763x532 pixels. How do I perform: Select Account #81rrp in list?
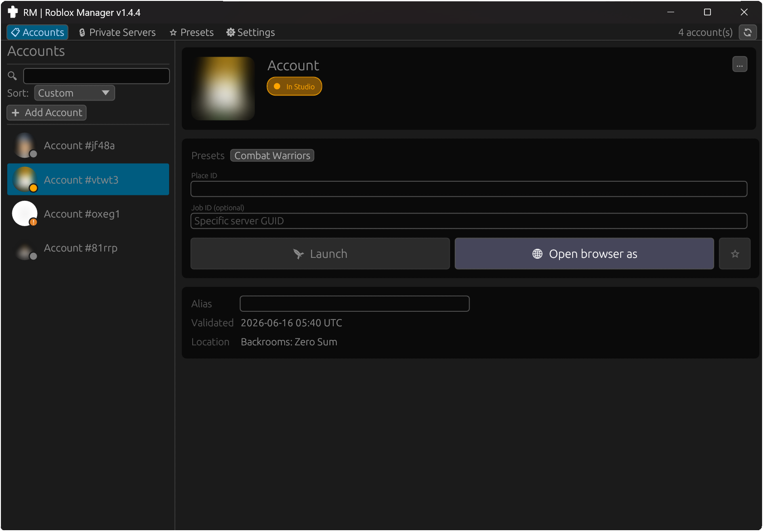(88, 248)
